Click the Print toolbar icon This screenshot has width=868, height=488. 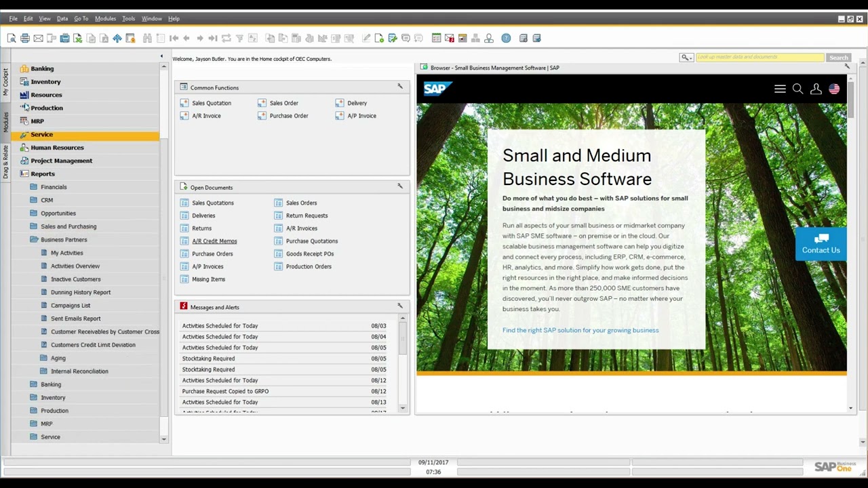pos(25,39)
